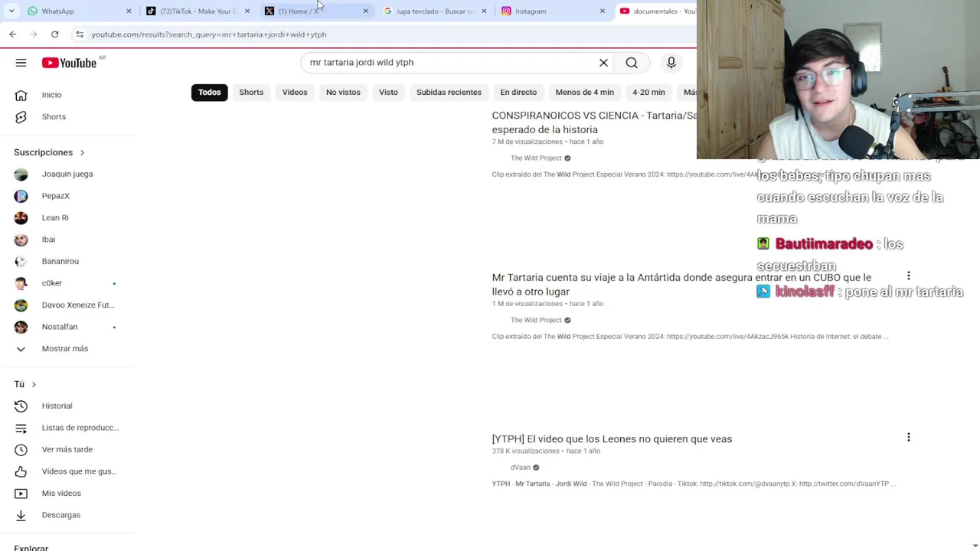Go back with browser back arrow
Image resolution: width=980 pixels, height=551 pixels.
pyautogui.click(x=13, y=34)
